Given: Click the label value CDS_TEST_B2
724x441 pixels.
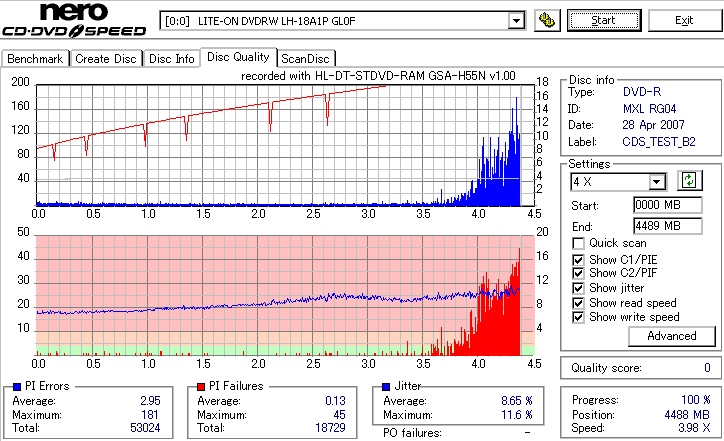Looking at the screenshot, I should click(x=659, y=142).
